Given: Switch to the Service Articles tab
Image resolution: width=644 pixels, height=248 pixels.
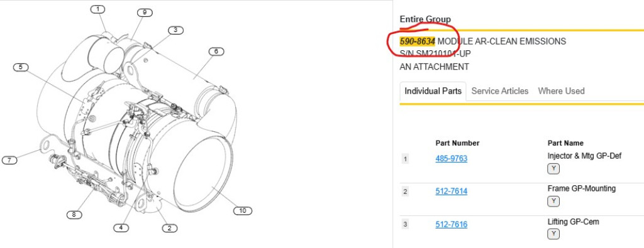Looking at the screenshot, I should (x=500, y=91).
